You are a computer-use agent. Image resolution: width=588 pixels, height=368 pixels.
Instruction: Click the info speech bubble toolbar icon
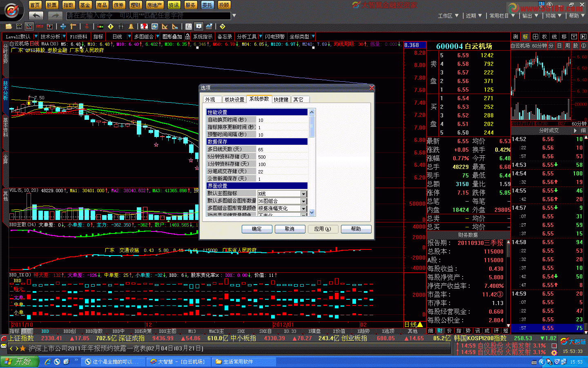(x=199, y=27)
